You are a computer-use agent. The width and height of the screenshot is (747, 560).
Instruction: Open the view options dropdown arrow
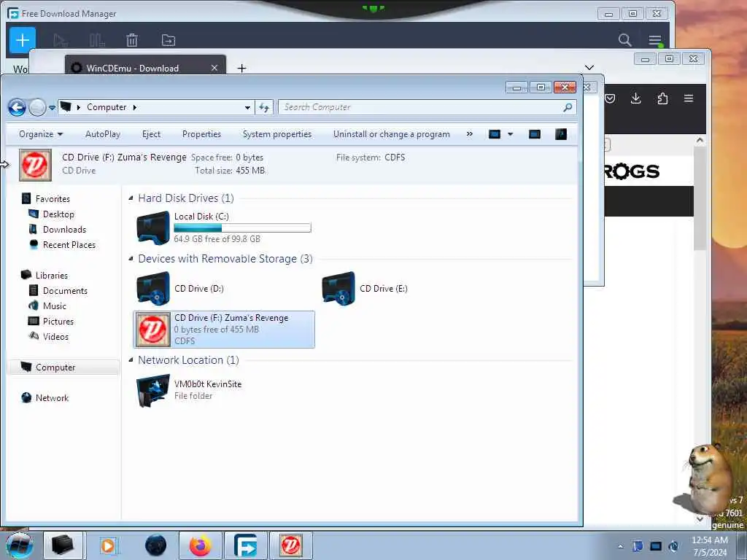pyautogui.click(x=510, y=134)
